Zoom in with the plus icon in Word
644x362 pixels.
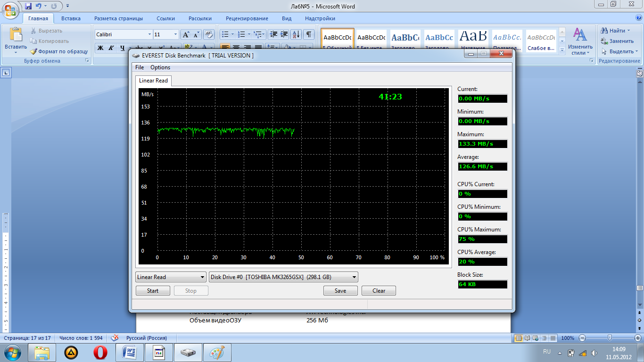637,338
